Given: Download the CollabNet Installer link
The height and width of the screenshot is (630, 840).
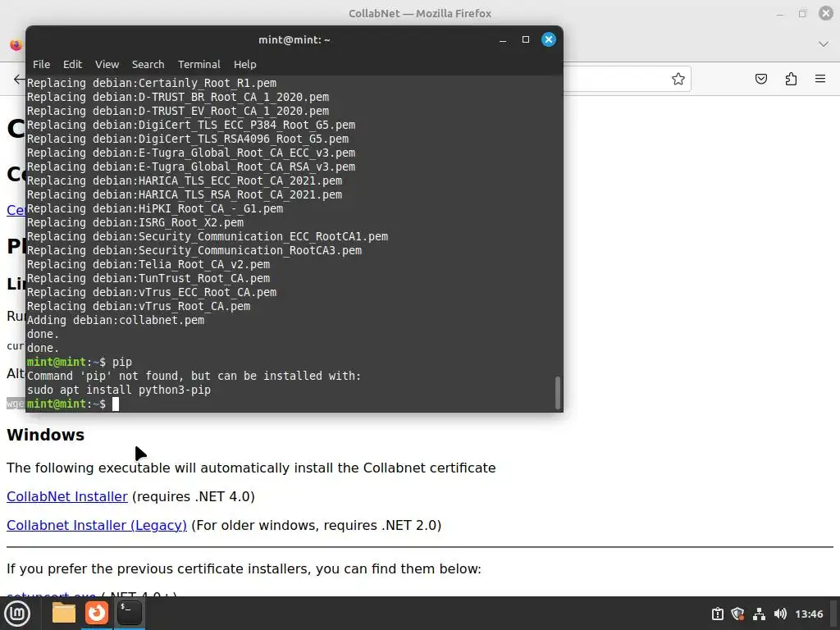Looking at the screenshot, I should click(x=67, y=496).
